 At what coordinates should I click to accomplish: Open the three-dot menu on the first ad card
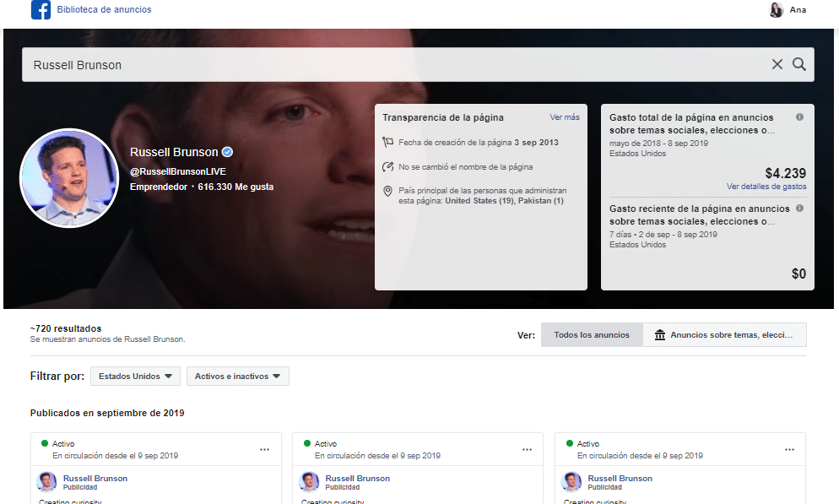point(264,449)
